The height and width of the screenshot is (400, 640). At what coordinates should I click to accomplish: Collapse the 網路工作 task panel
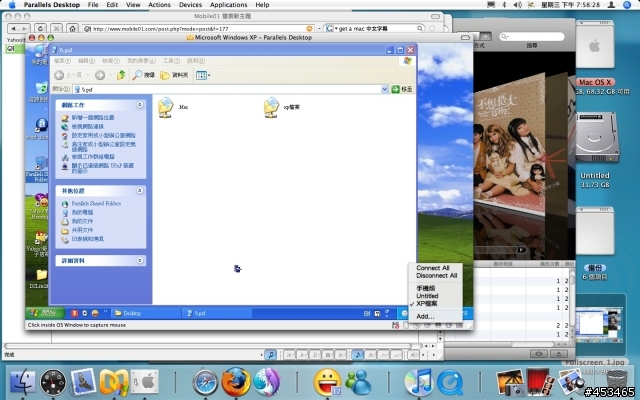point(140,105)
